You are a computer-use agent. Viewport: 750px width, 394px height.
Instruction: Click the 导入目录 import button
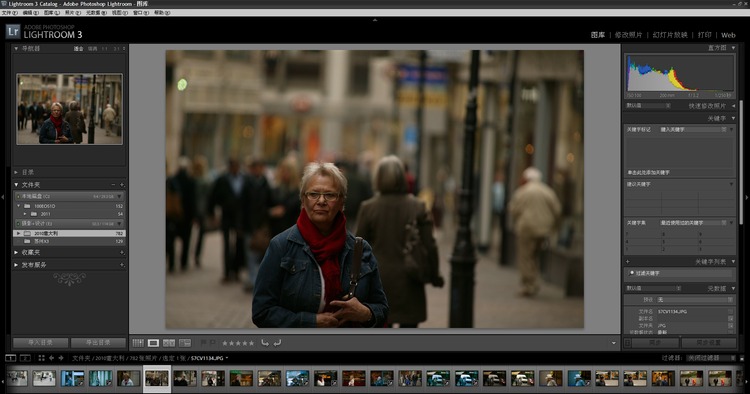point(40,343)
